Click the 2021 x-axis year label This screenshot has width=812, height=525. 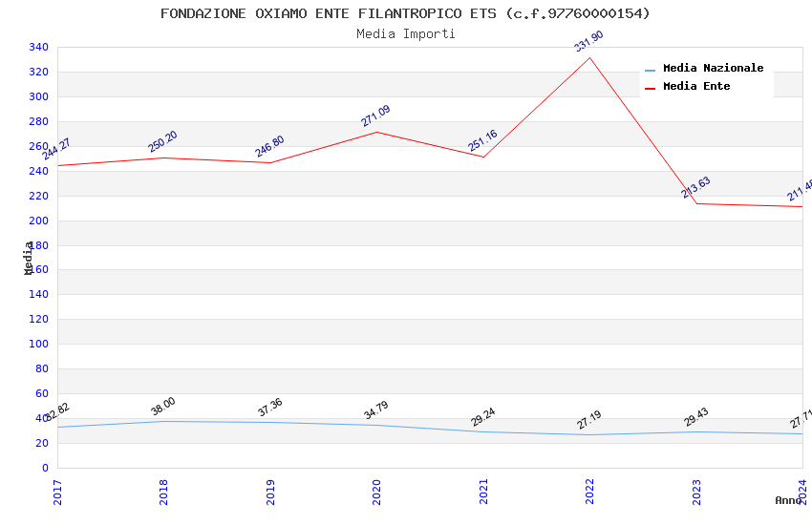[483, 492]
